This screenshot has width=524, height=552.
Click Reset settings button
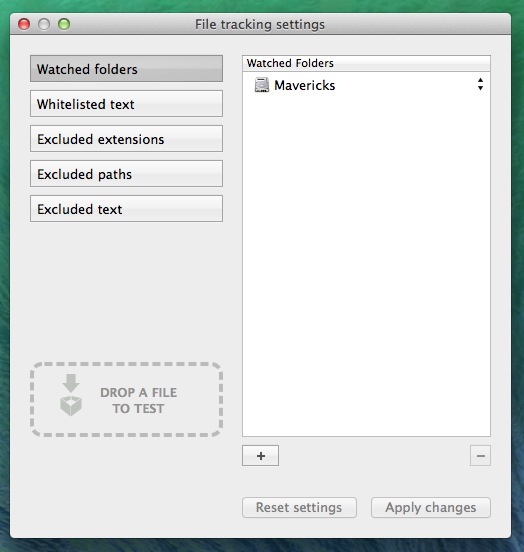click(299, 507)
